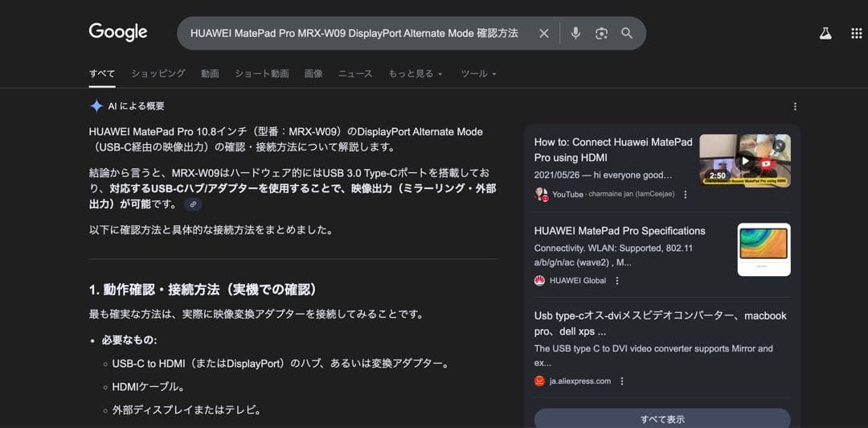The width and height of the screenshot is (868, 428).
Task: Open HUAWEI MatePad Pro Specifications link
Action: point(620,231)
